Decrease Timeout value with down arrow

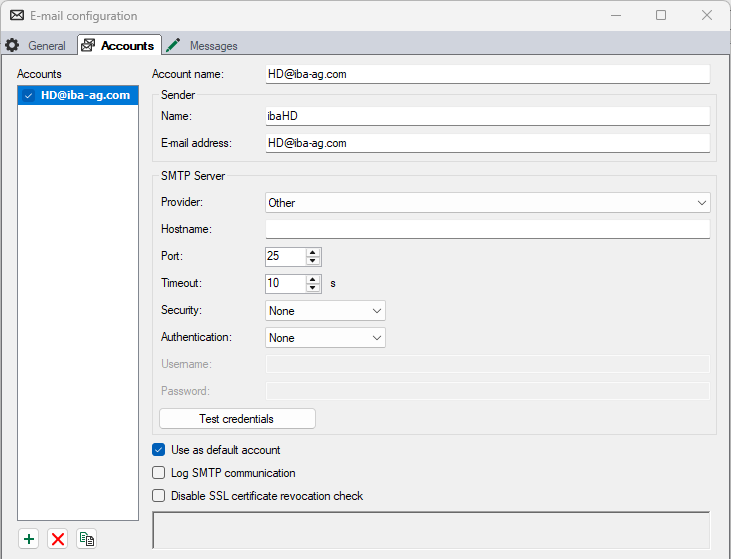313,288
